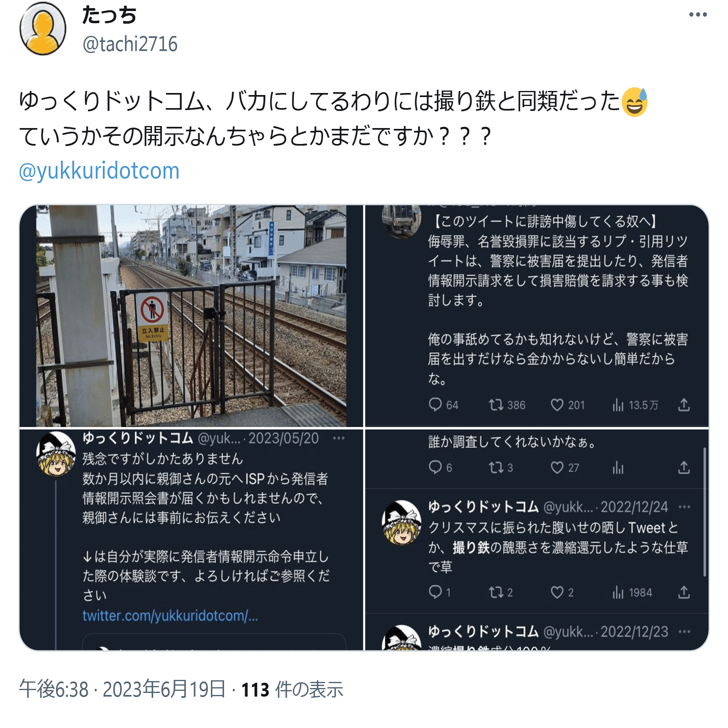The width and height of the screenshot is (728, 728).
Task: Click the timestamp 午後6:38 · 2023年6月19日
Action: (122, 689)
